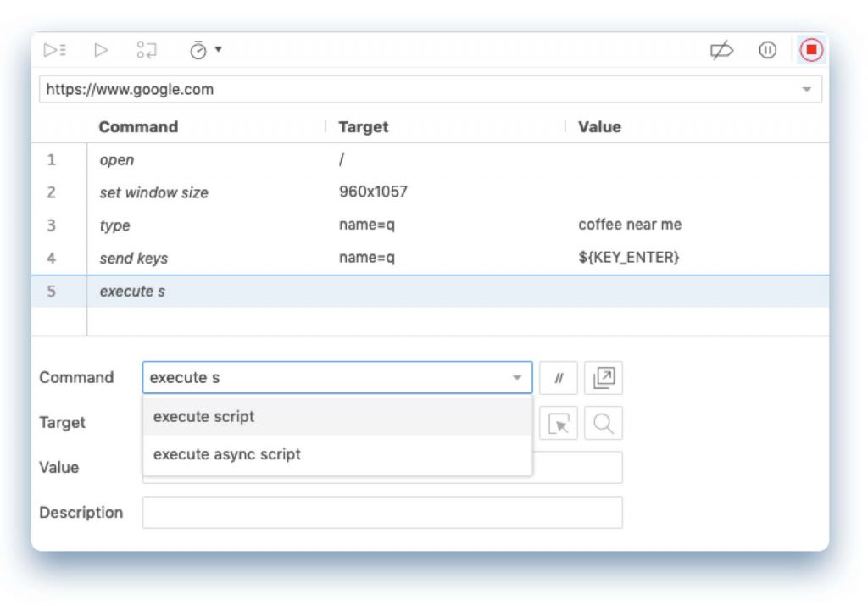Click the Find target magnifier icon
The width and height of the screenshot is (868, 606).
(604, 423)
